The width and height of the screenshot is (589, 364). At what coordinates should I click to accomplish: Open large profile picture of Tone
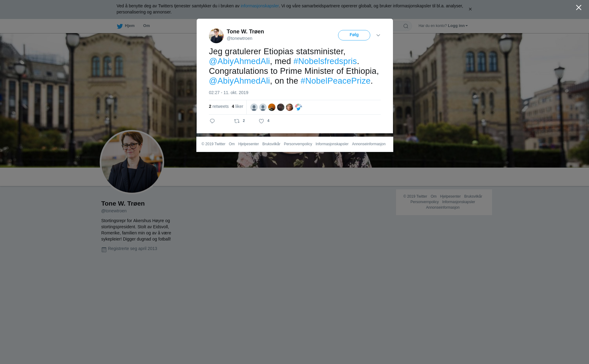click(x=132, y=162)
